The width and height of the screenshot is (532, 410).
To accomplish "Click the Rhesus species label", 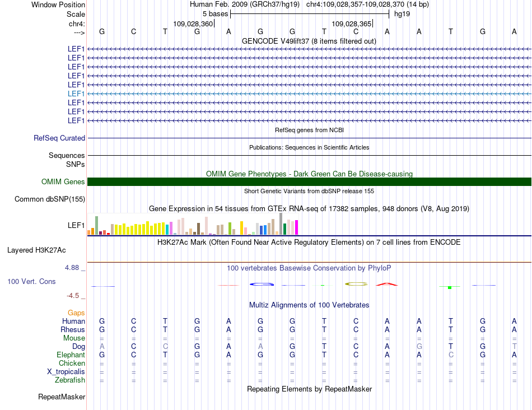I will [x=73, y=329].
